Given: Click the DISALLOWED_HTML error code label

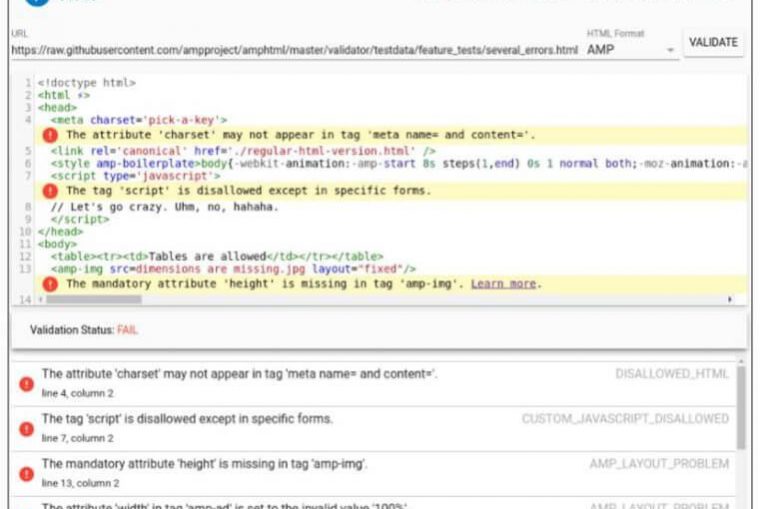Looking at the screenshot, I should point(672,374).
